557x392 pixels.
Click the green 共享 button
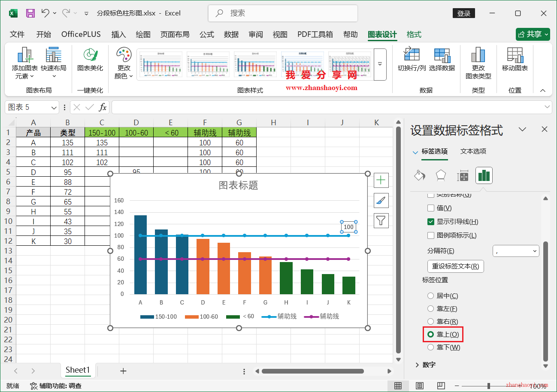tap(533, 34)
